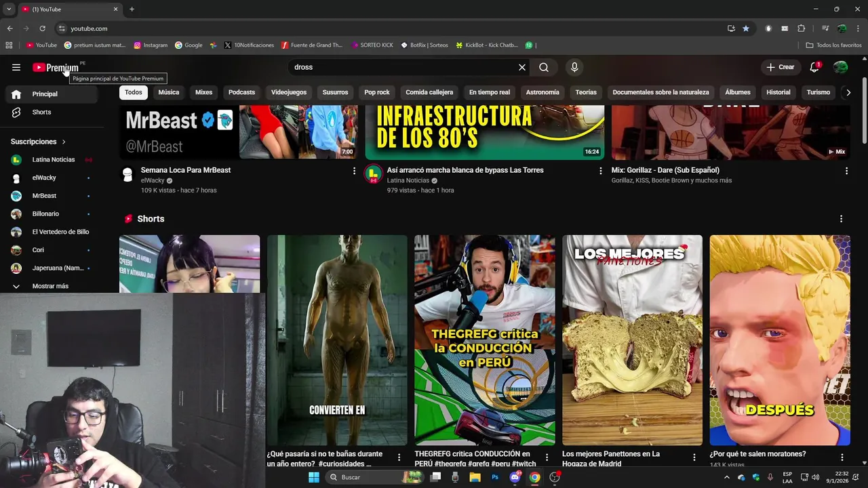Open the SORTEO KICK bookmark

tap(372, 45)
